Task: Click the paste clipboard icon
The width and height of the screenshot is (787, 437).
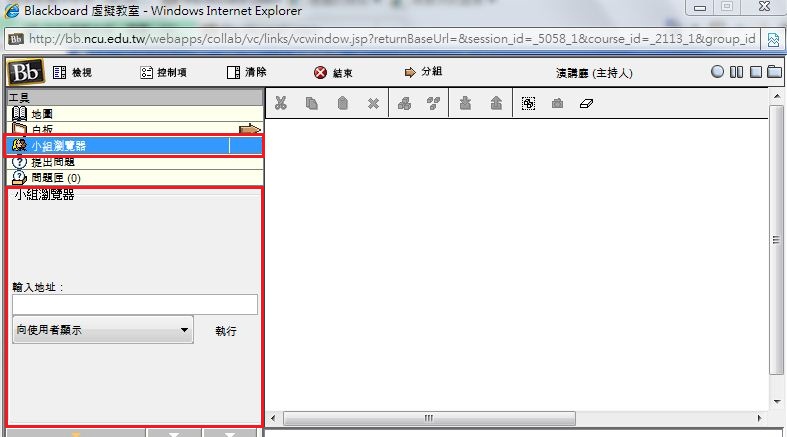Action: tap(342, 103)
